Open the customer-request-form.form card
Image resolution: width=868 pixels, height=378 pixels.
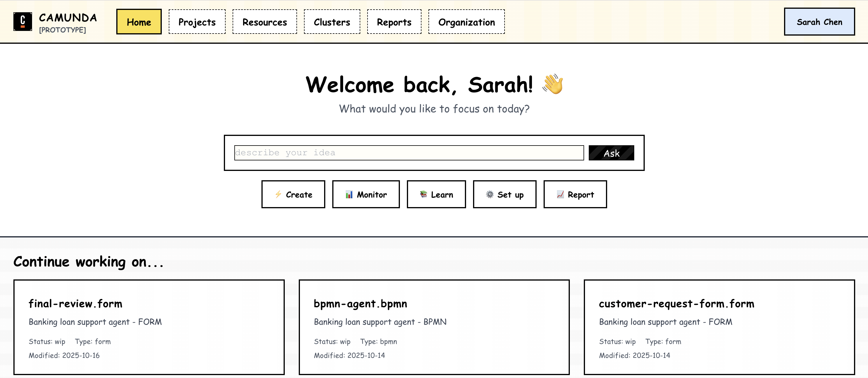point(719,327)
